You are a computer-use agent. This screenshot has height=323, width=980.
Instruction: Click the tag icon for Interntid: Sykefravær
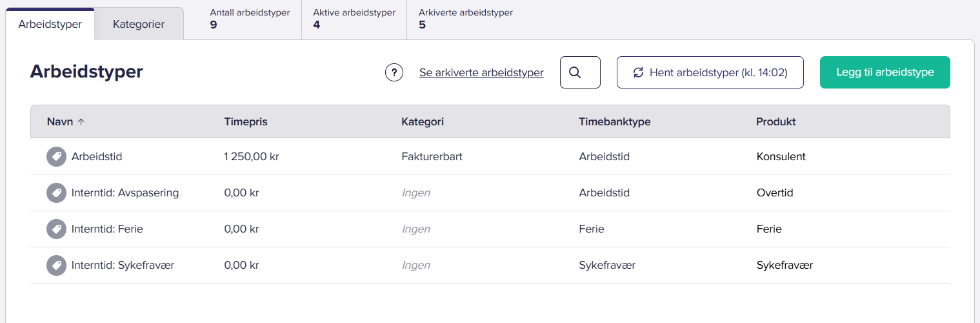point(57,265)
